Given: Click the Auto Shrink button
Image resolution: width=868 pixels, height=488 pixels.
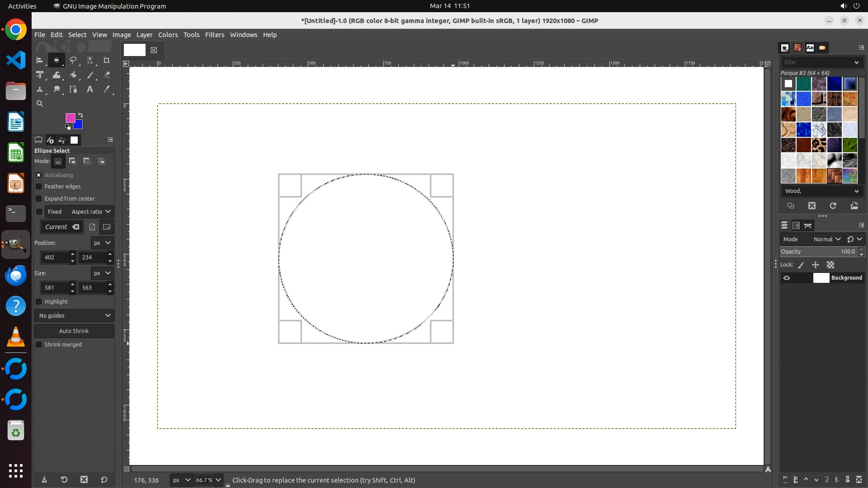Looking at the screenshot, I should (74, 331).
